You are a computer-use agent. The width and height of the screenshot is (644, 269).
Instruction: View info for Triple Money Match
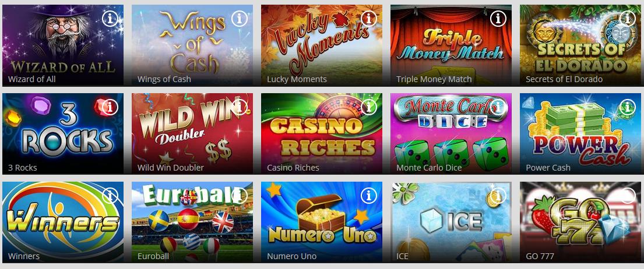(x=498, y=19)
